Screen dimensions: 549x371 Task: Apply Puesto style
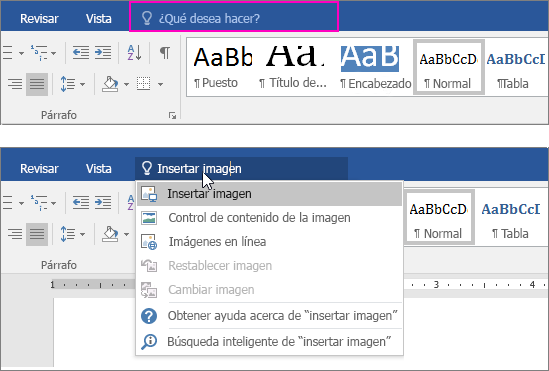tap(223, 67)
